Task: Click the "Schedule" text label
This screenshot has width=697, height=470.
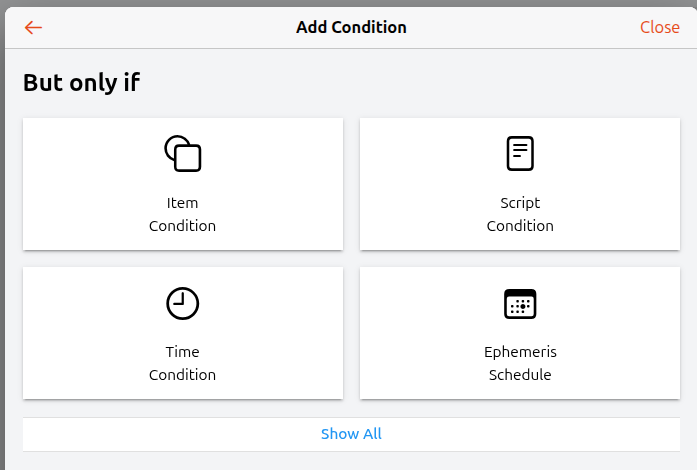Action: pyautogui.click(x=520, y=375)
